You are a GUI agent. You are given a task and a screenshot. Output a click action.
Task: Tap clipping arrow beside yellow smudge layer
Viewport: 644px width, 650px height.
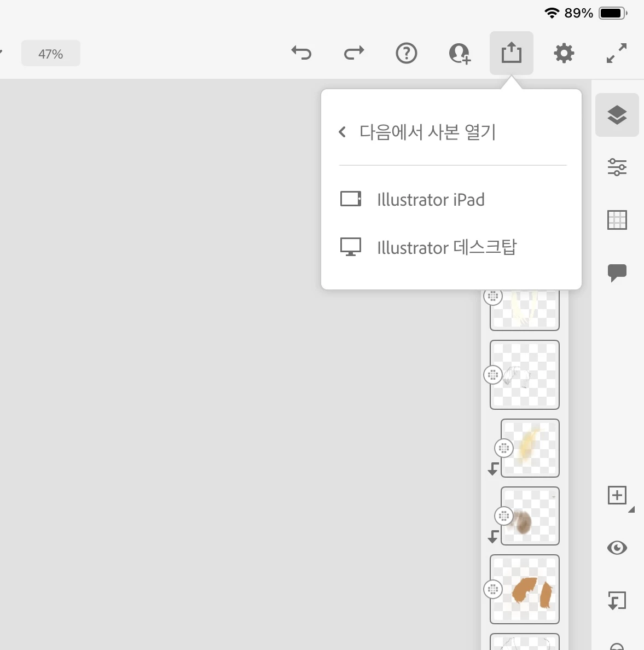tap(493, 468)
